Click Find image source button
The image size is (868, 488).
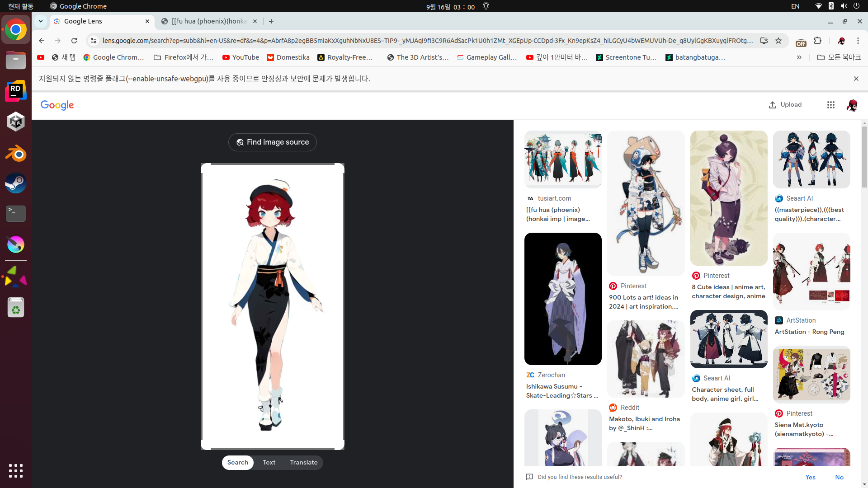(272, 142)
